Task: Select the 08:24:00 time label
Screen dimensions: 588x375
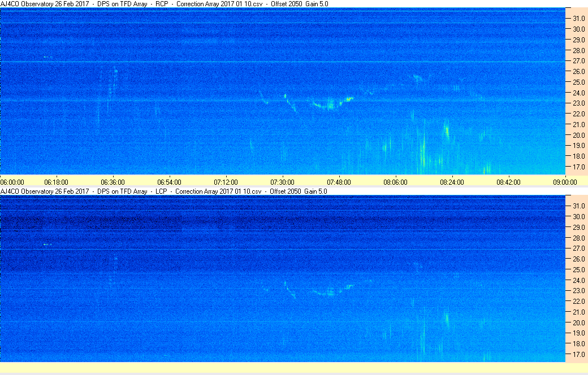Action: click(x=452, y=182)
